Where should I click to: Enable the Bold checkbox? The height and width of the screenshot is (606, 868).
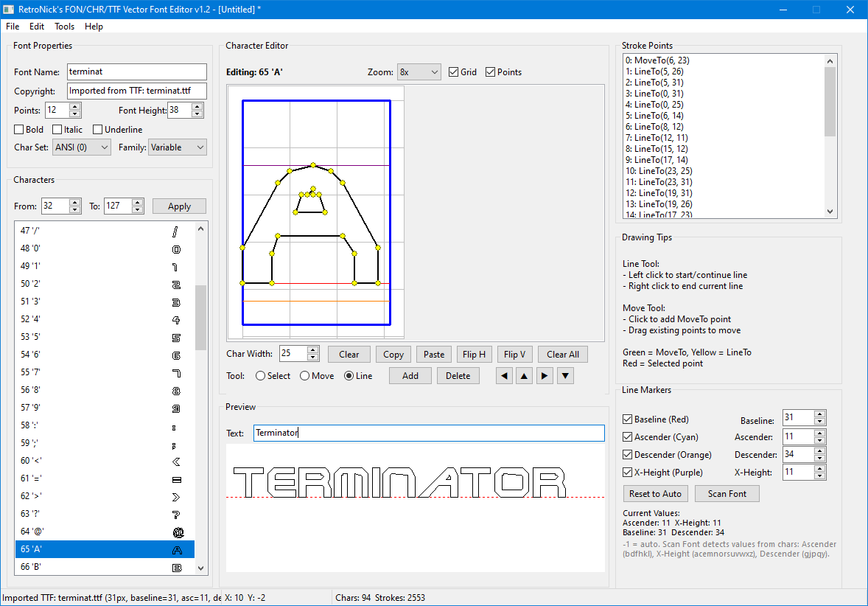pos(19,130)
